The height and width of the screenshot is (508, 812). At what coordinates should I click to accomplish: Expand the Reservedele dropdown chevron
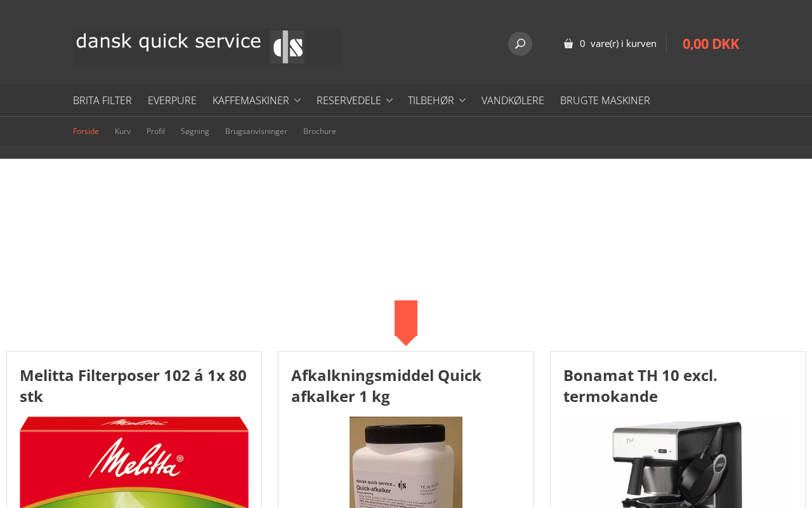[390, 100]
